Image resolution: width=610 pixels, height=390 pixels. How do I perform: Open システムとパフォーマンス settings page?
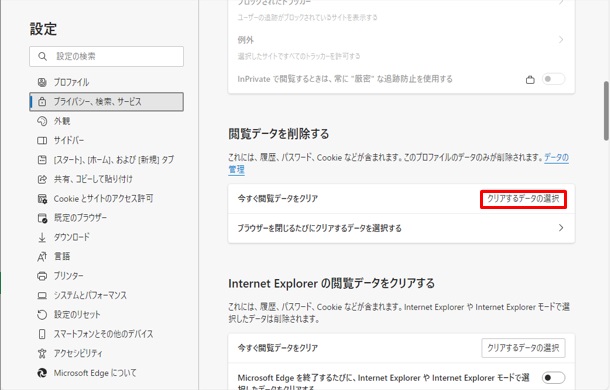coord(106,295)
